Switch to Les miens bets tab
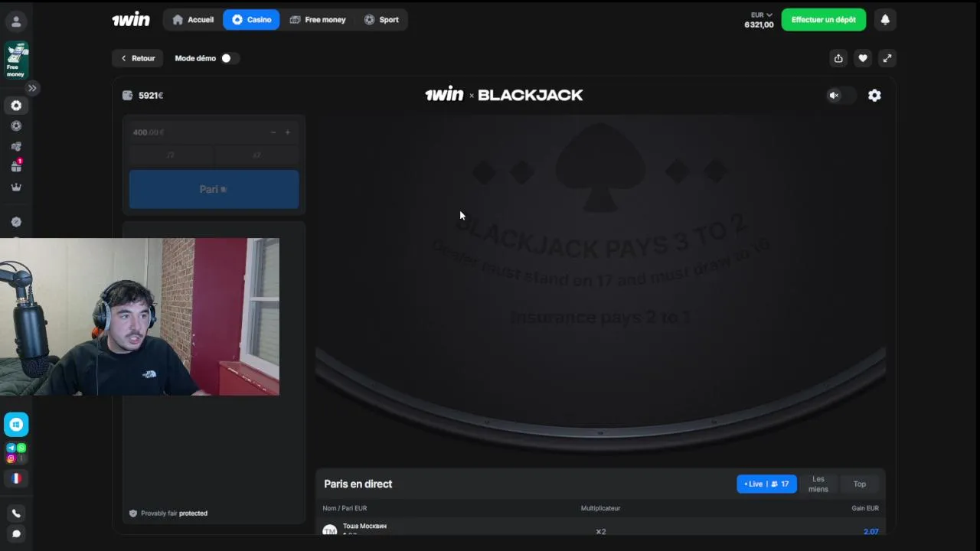This screenshot has height=551, width=980. 818,484
